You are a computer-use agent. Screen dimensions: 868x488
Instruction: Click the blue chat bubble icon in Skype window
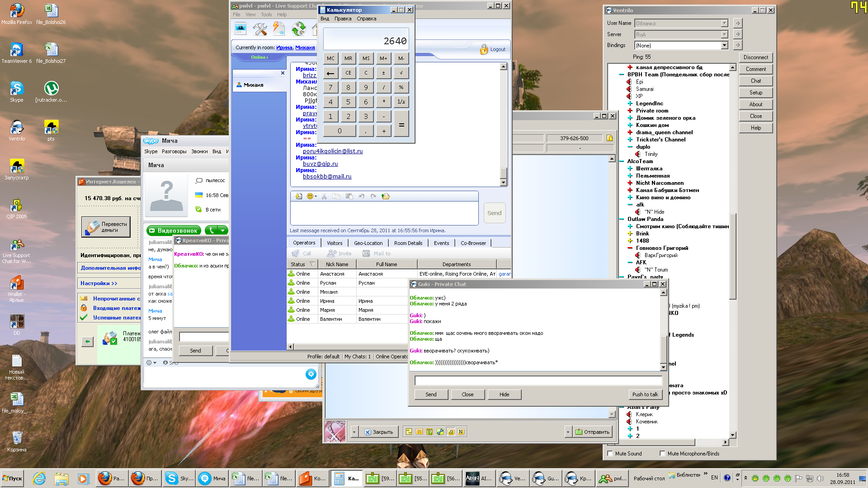(x=311, y=374)
